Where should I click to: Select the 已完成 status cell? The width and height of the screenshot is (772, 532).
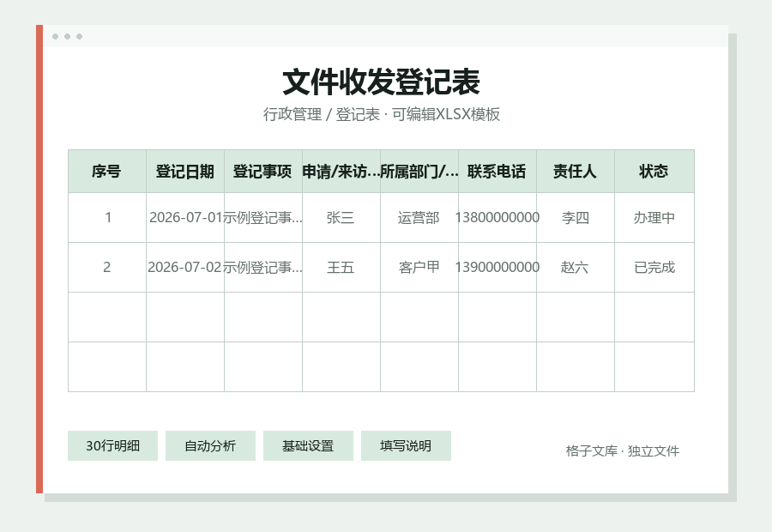(654, 267)
